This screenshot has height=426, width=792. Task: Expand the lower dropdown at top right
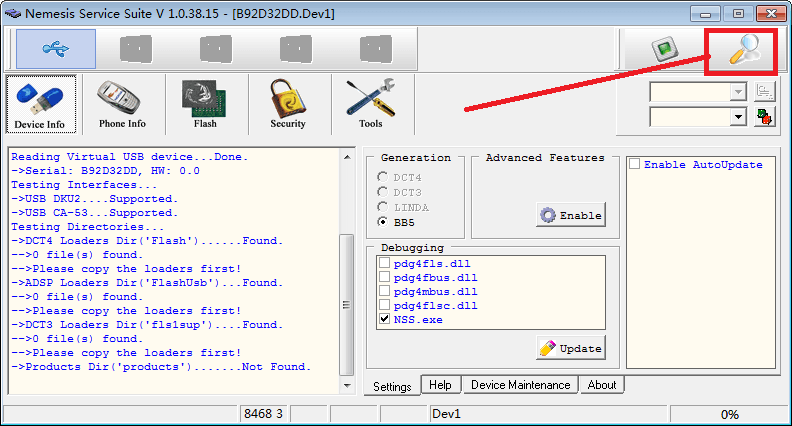pos(739,117)
